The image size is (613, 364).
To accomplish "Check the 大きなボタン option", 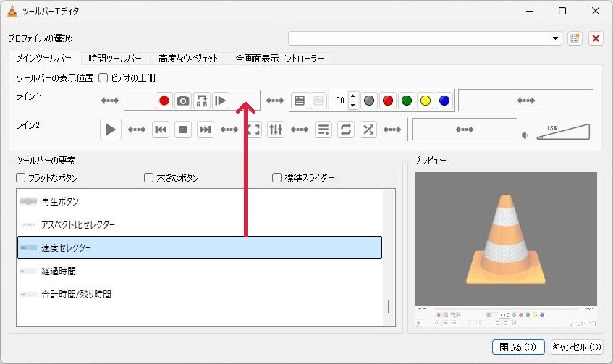I will [x=149, y=177].
